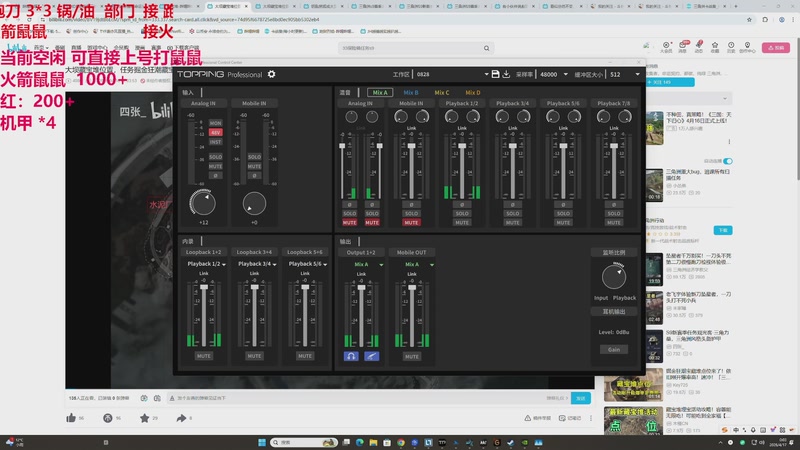Screen dimensions: 800x450
Task: Adjust Loopback 3+4 level fader
Action: click(254, 287)
